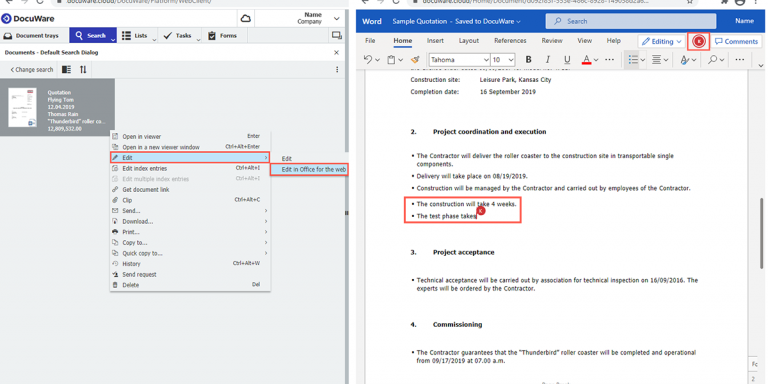The height and width of the screenshot is (384, 768).
Task: Click the Format Painter icon
Action: tap(415, 60)
